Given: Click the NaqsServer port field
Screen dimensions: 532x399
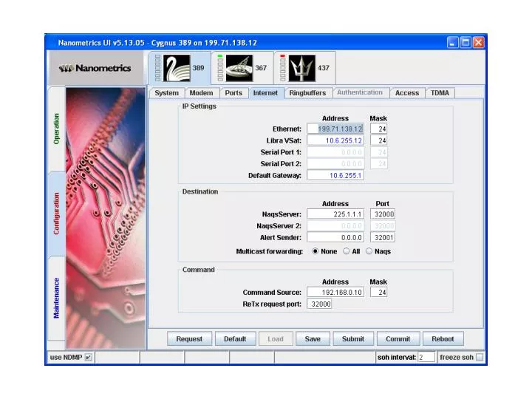Looking at the screenshot, I should (x=383, y=214).
